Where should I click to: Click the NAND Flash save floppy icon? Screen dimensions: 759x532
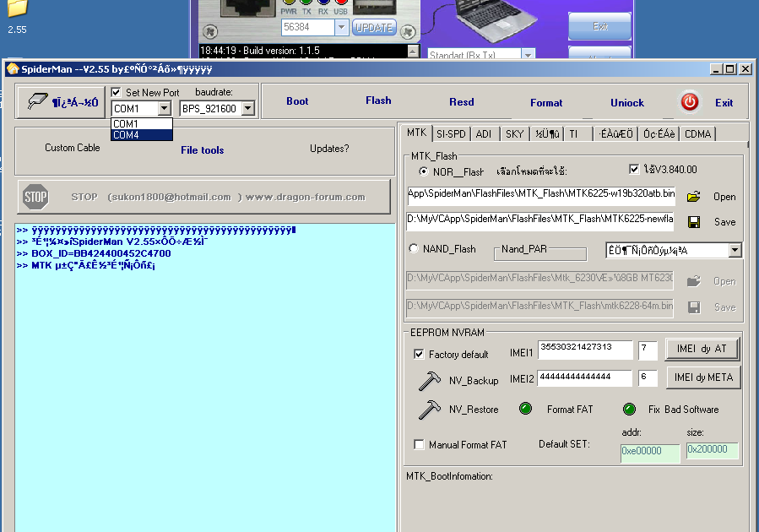(x=694, y=307)
